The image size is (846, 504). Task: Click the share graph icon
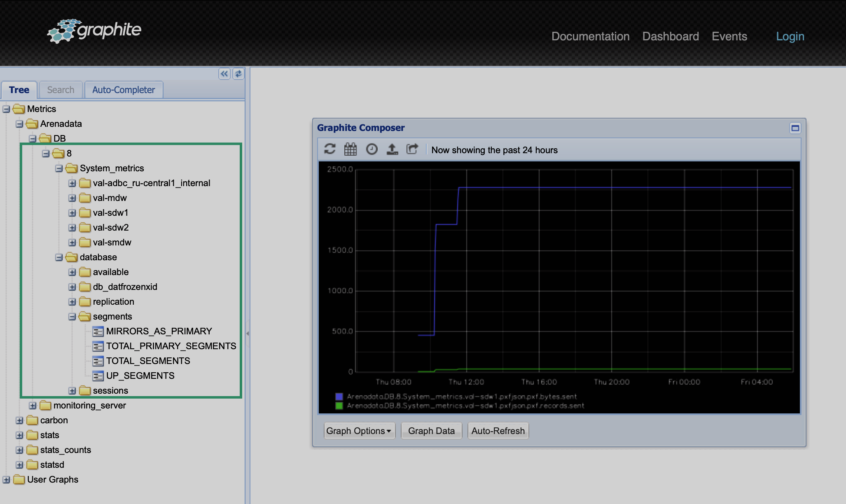[x=412, y=149]
